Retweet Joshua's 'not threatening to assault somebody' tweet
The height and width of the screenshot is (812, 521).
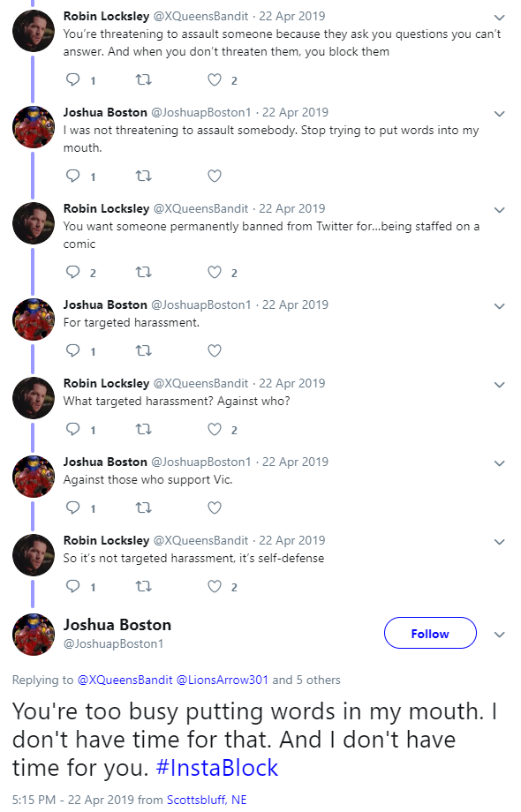(x=143, y=176)
